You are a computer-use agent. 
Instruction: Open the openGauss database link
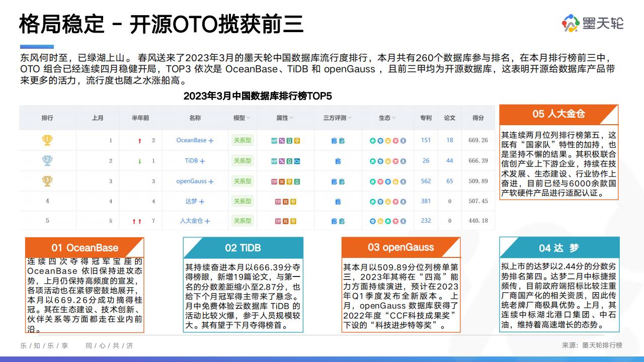191,181
